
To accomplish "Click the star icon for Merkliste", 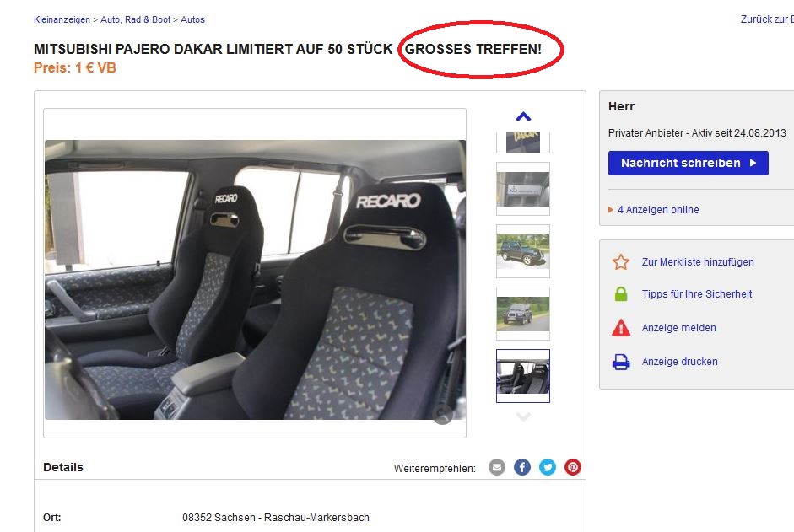I will pos(621,262).
